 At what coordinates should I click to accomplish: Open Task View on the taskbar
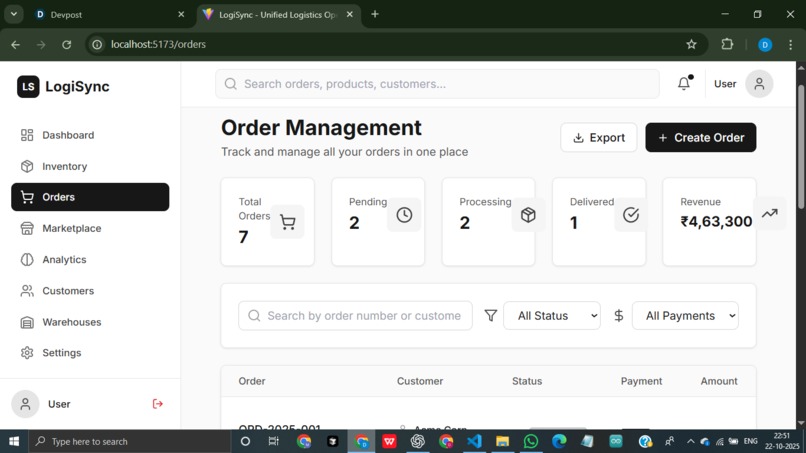[273, 441]
